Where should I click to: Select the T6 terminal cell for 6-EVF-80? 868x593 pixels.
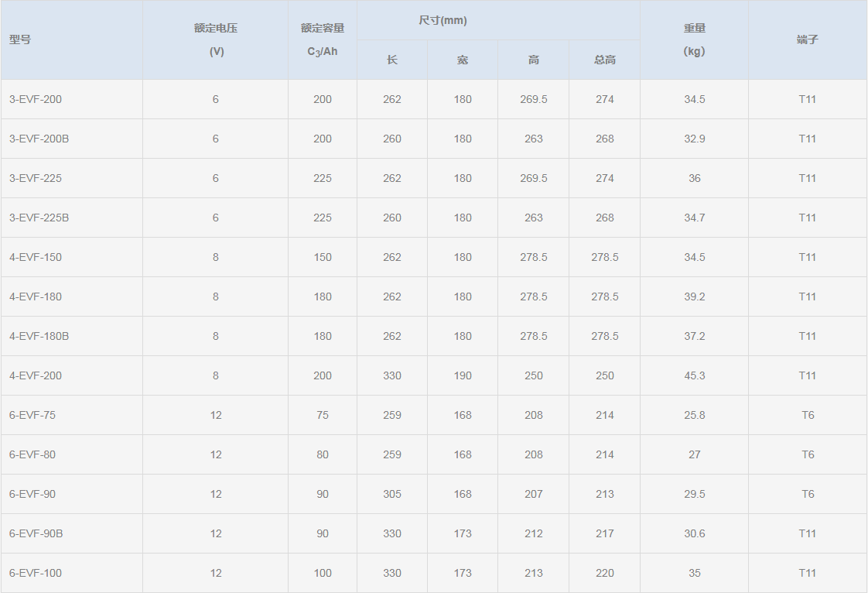click(x=808, y=454)
